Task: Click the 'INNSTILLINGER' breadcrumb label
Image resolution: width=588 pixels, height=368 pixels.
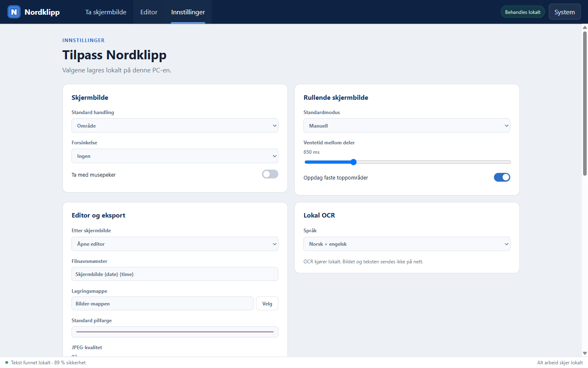Action: pyautogui.click(x=84, y=40)
